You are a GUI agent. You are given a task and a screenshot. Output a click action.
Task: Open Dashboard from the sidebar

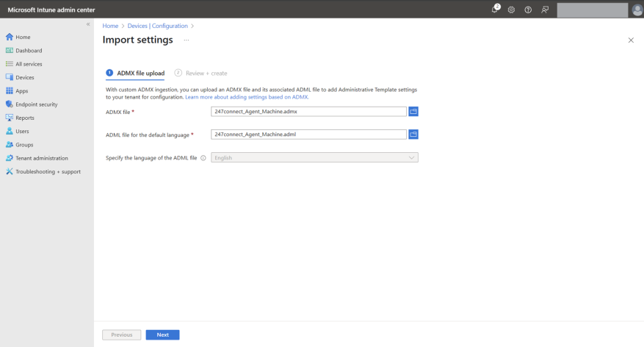point(29,51)
